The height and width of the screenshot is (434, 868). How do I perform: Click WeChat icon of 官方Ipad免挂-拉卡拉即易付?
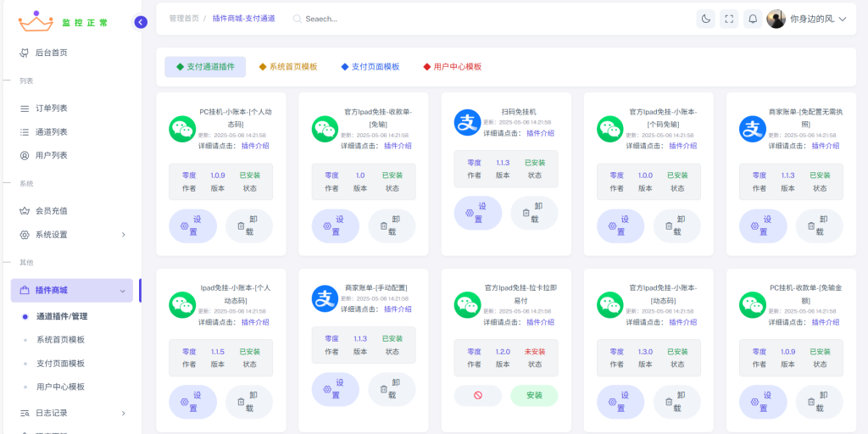tap(468, 305)
